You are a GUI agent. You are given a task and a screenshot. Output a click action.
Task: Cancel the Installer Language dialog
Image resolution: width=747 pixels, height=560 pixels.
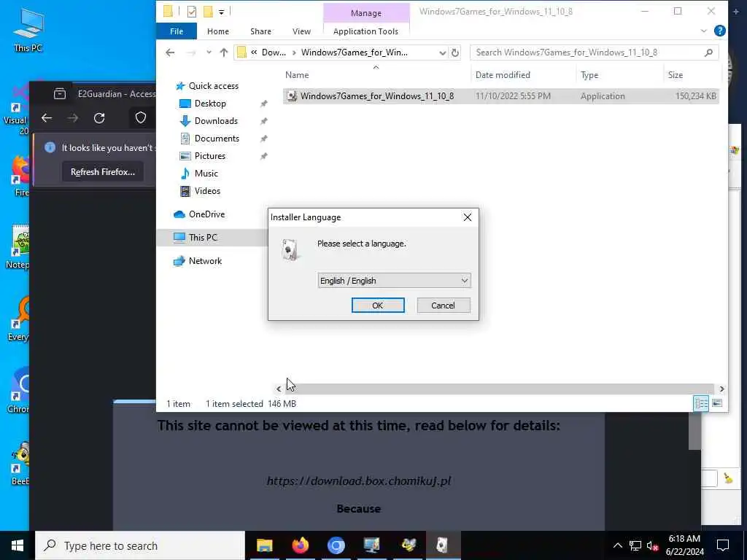(443, 306)
